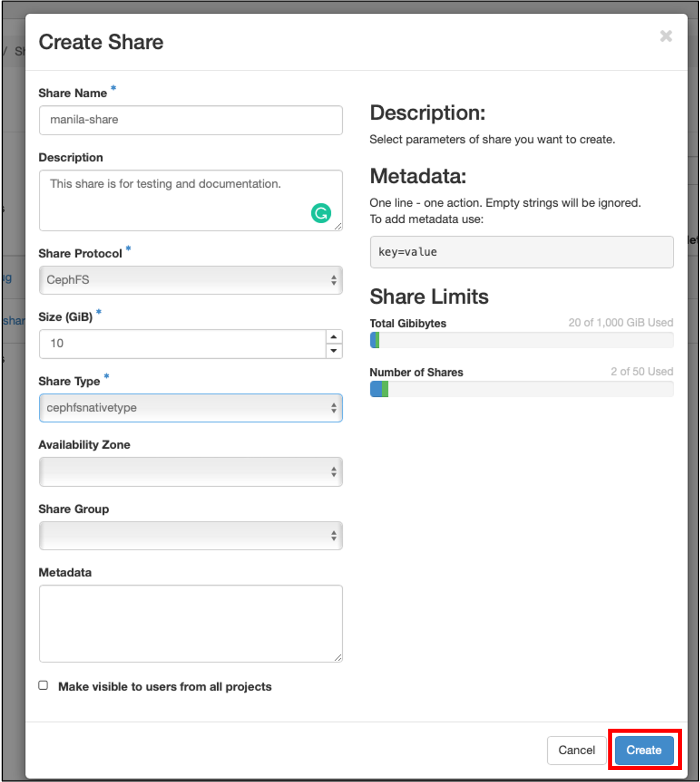Expand the Availability Zone dropdown

tap(190, 472)
